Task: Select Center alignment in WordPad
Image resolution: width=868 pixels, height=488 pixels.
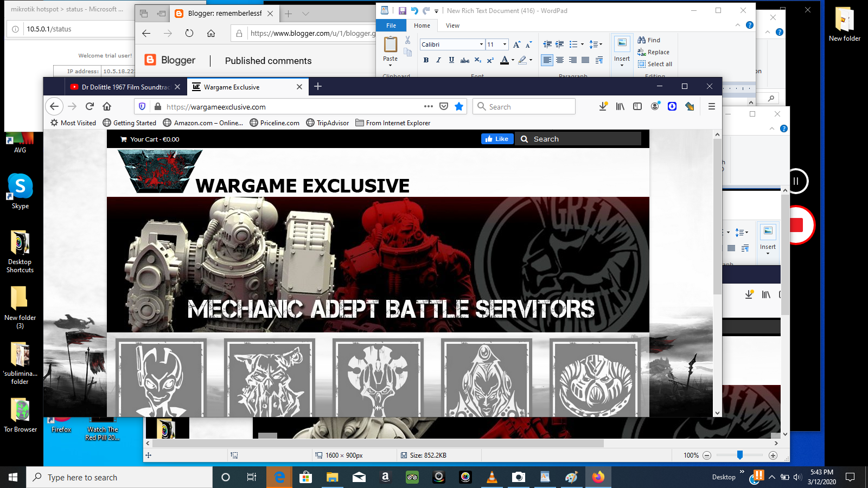Action: point(560,60)
